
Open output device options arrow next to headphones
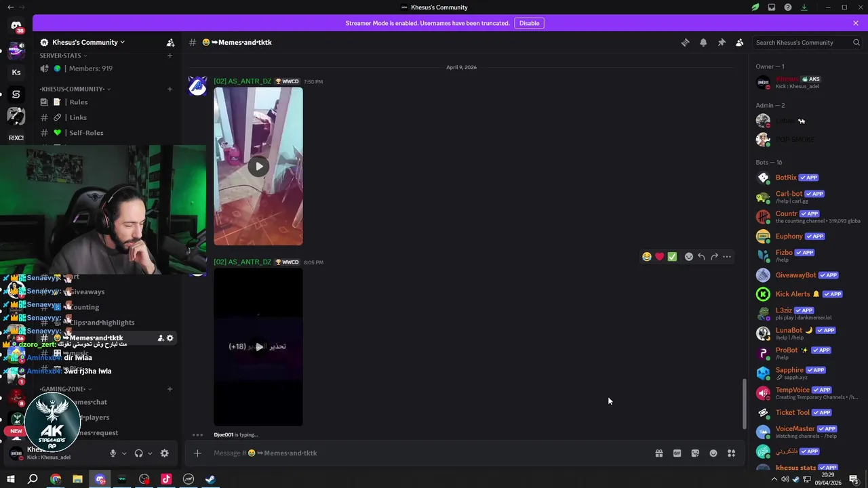[x=150, y=453]
